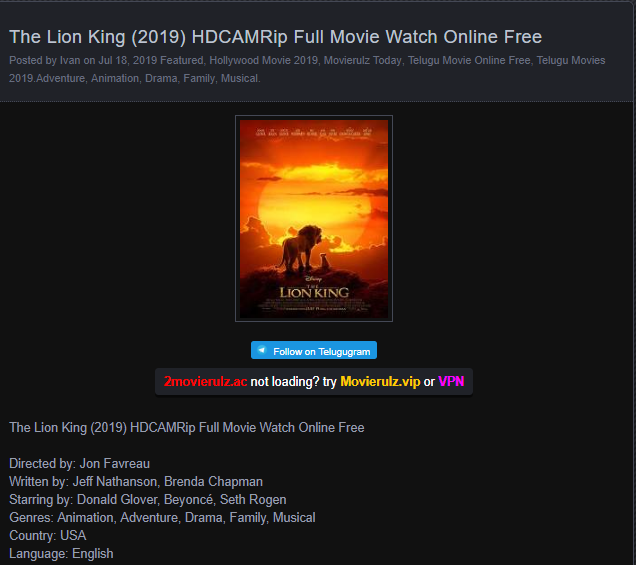636x565 pixels.
Task: Open the Musical genre tag in header
Action: 240,78
